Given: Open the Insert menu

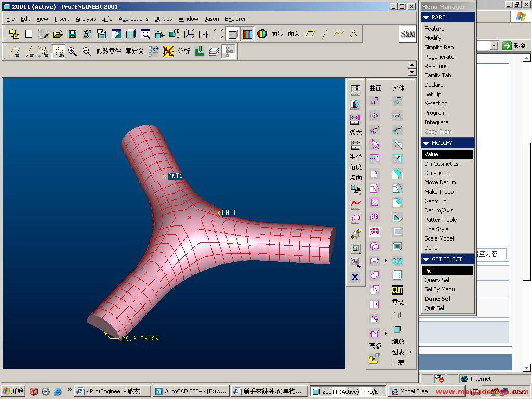Looking at the screenshot, I should coord(61,19).
